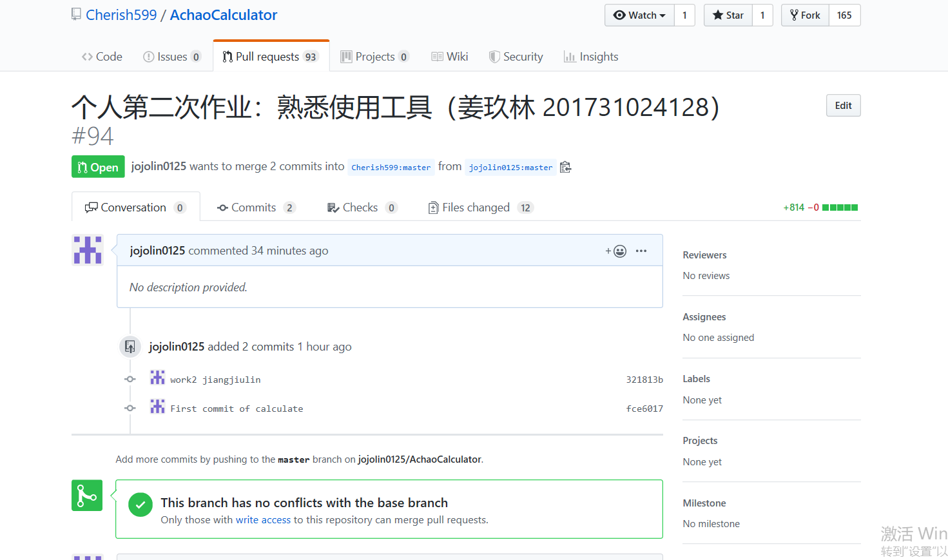The image size is (948, 560).
Task: Click the commit icon beside 'added 2 commits'
Action: tap(130, 347)
